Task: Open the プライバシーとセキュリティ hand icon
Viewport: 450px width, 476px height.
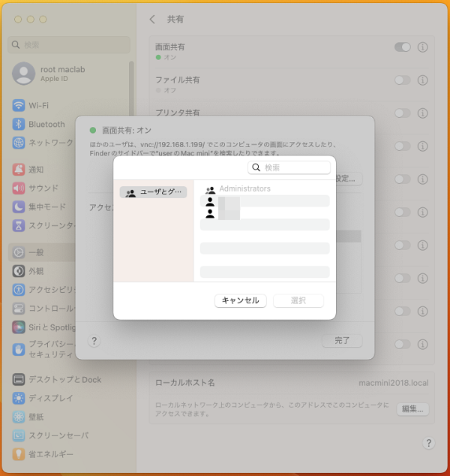Action: (19, 349)
